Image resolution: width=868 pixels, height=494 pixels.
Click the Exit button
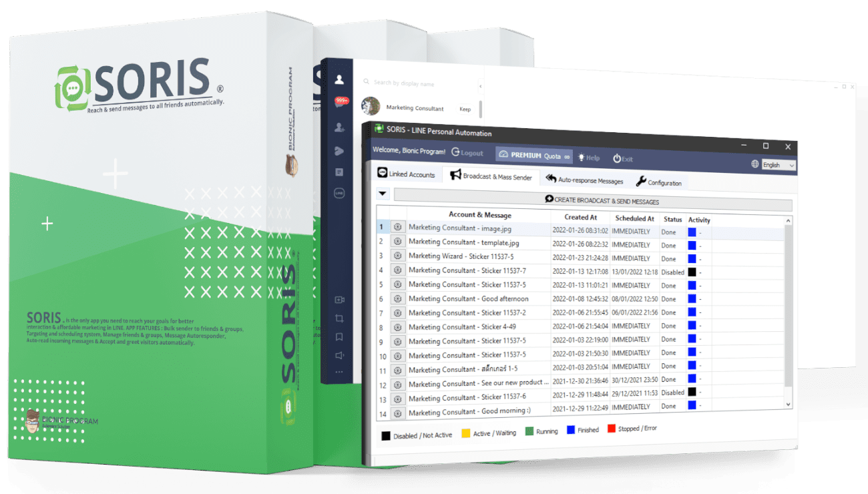pos(622,159)
